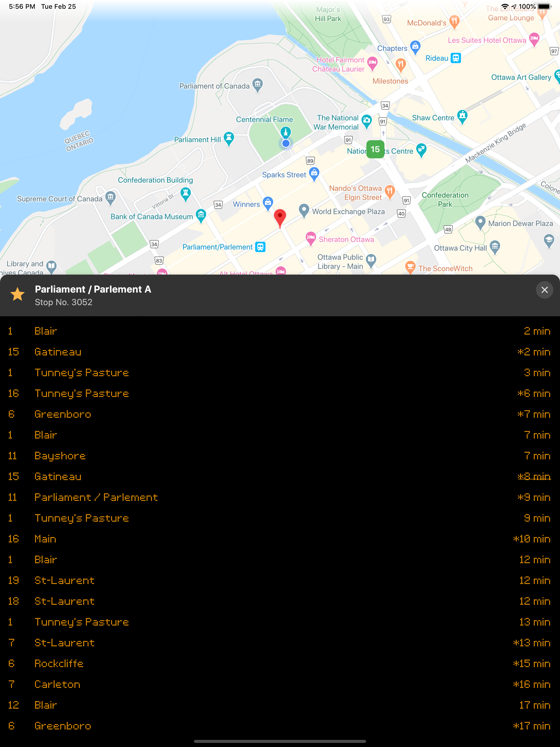Tap the Sheraton Ottawa hotel pin
This screenshot has width=560, height=747.
(x=311, y=239)
